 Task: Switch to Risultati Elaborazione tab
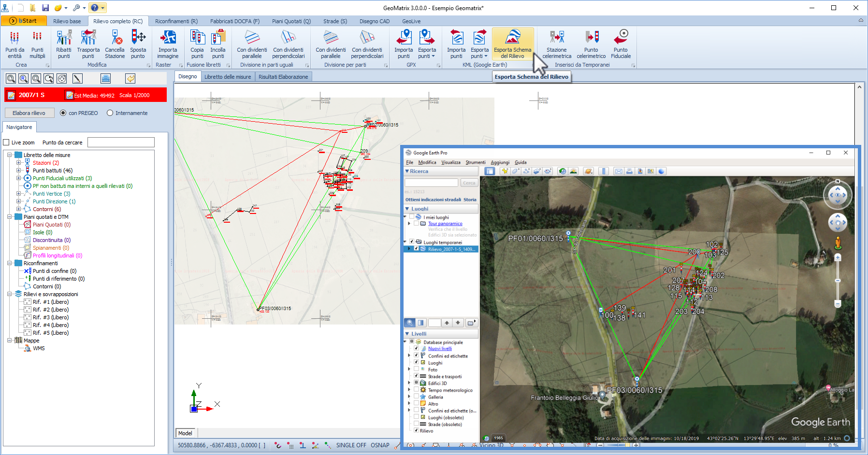tap(283, 77)
